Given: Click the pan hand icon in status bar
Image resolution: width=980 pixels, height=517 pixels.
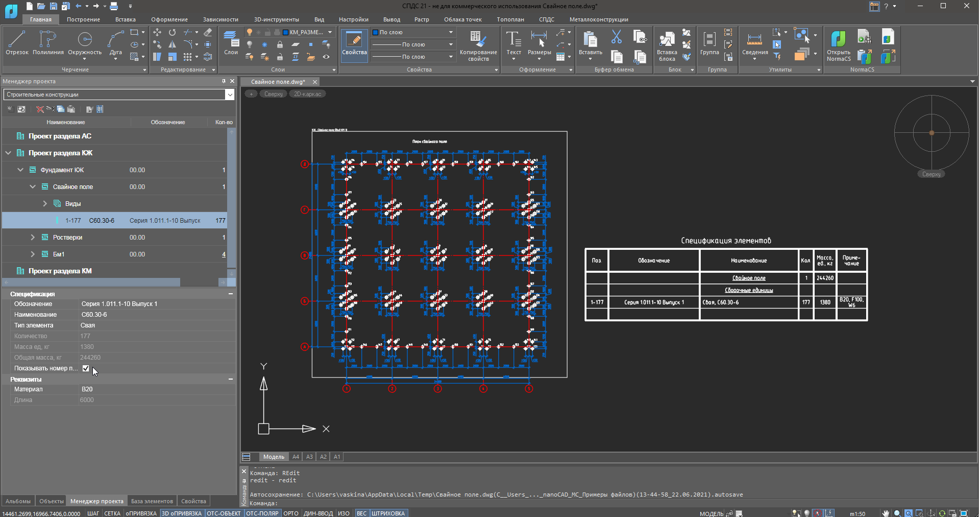Looking at the screenshot, I should [x=886, y=513].
